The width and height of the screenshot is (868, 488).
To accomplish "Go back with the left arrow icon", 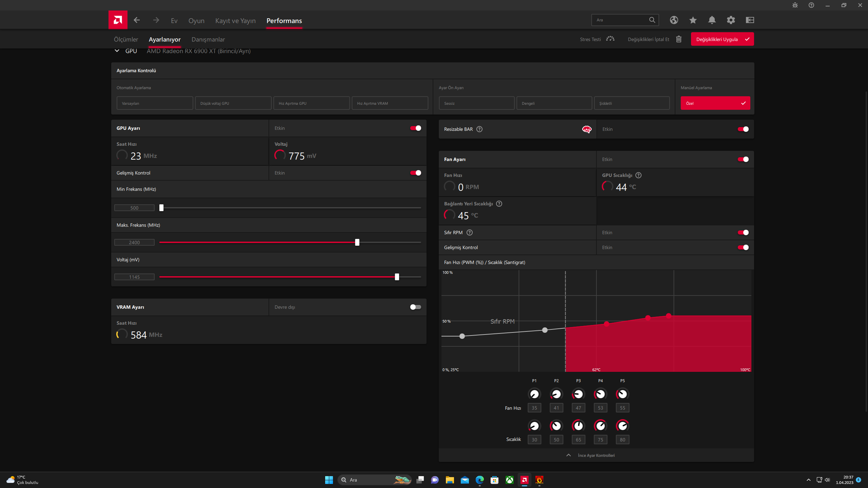I will (x=137, y=20).
